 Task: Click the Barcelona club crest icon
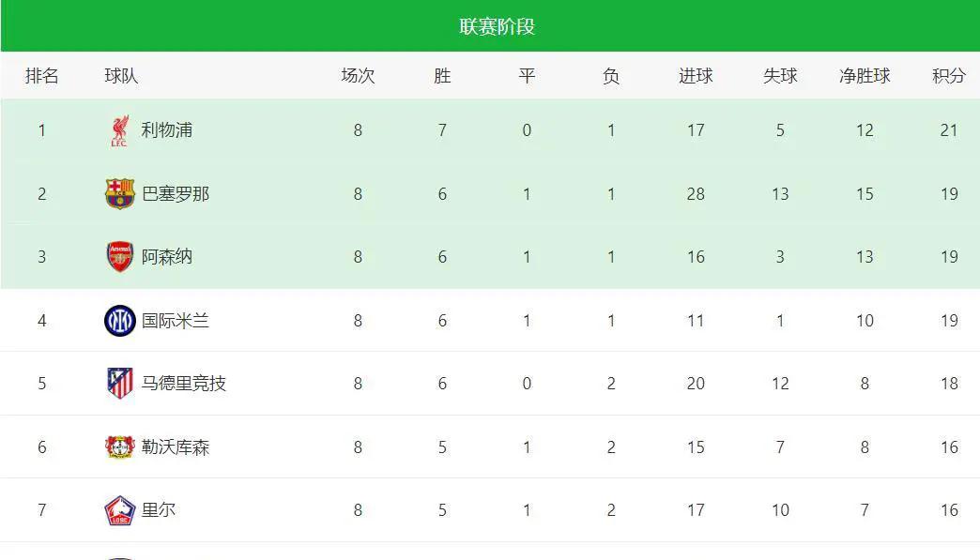(119, 194)
